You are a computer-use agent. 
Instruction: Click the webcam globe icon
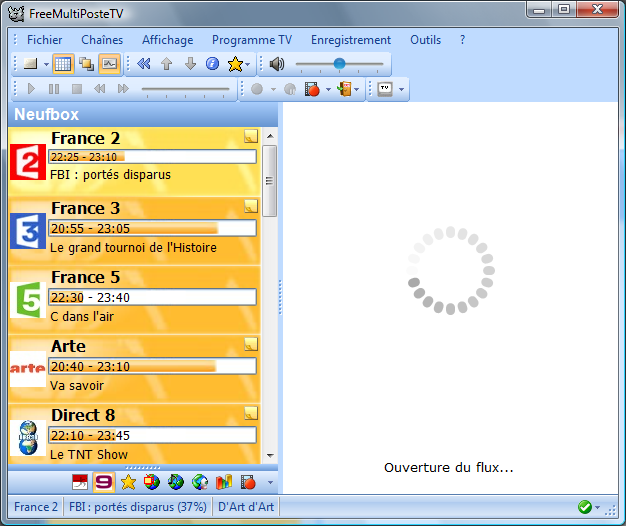pyautogui.click(x=200, y=482)
